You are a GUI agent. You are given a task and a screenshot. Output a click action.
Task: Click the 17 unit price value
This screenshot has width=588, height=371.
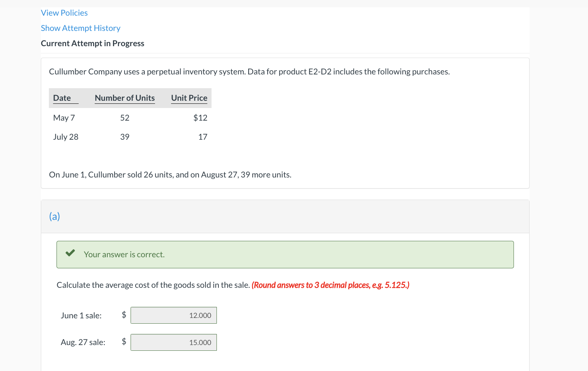[202, 137]
